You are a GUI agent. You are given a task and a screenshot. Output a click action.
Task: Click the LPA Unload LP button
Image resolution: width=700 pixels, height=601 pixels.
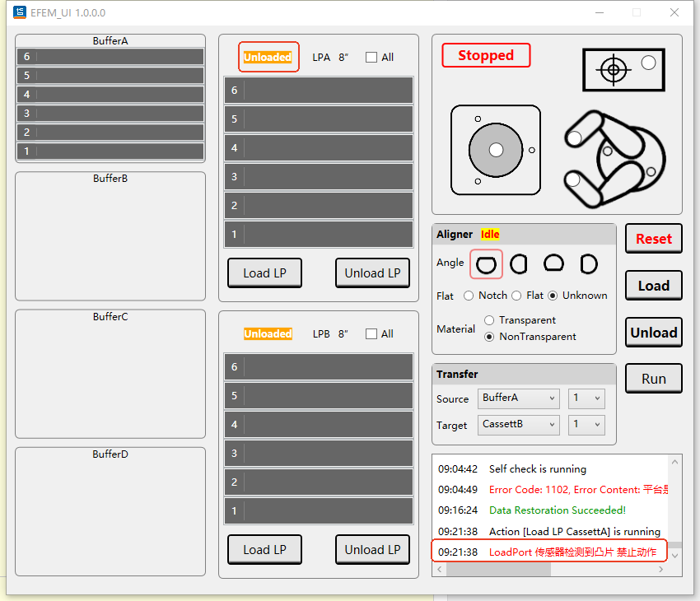pyautogui.click(x=372, y=273)
